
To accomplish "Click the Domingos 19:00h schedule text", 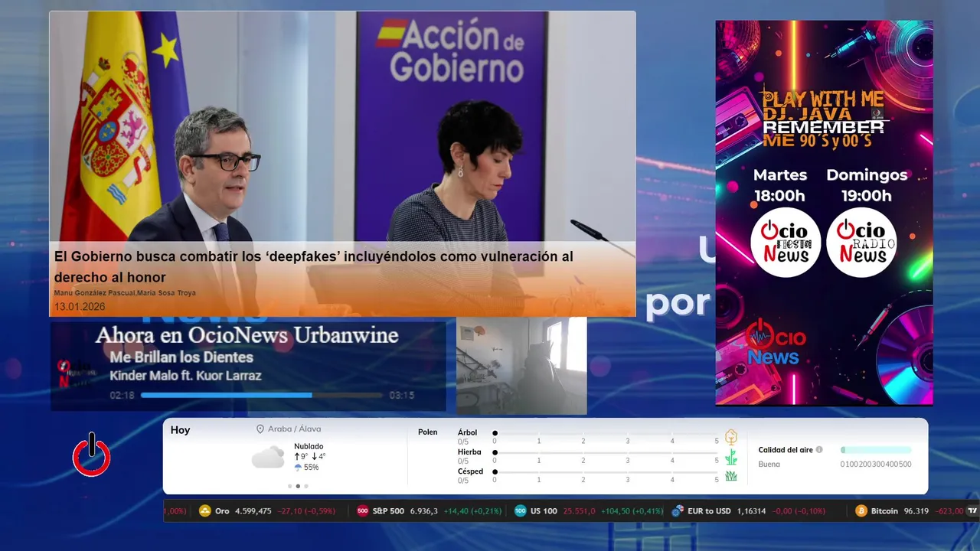I will (x=867, y=185).
